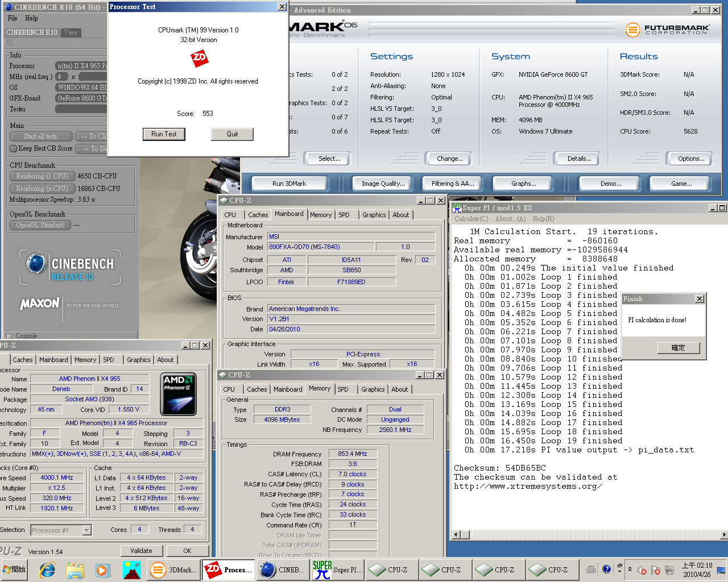The image size is (728, 582).
Task: Open Super PI About...(A) menu
Action: click(x=510, y=219)
